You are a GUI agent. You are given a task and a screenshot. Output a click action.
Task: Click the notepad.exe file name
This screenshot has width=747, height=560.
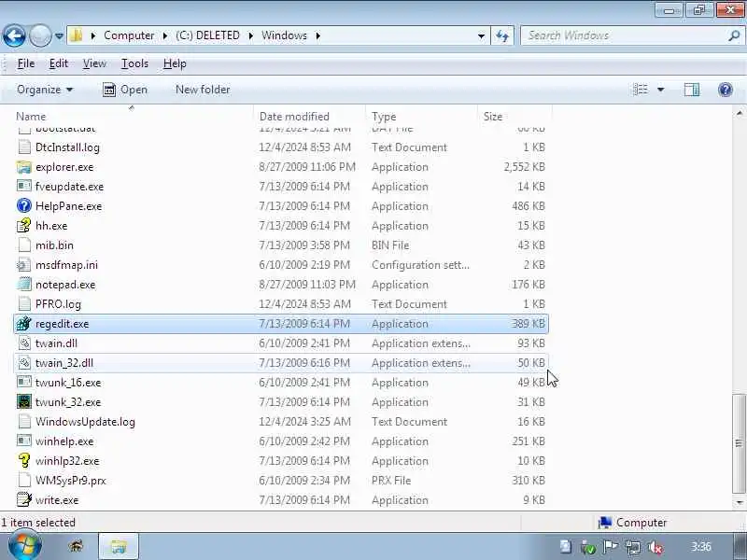65,285
